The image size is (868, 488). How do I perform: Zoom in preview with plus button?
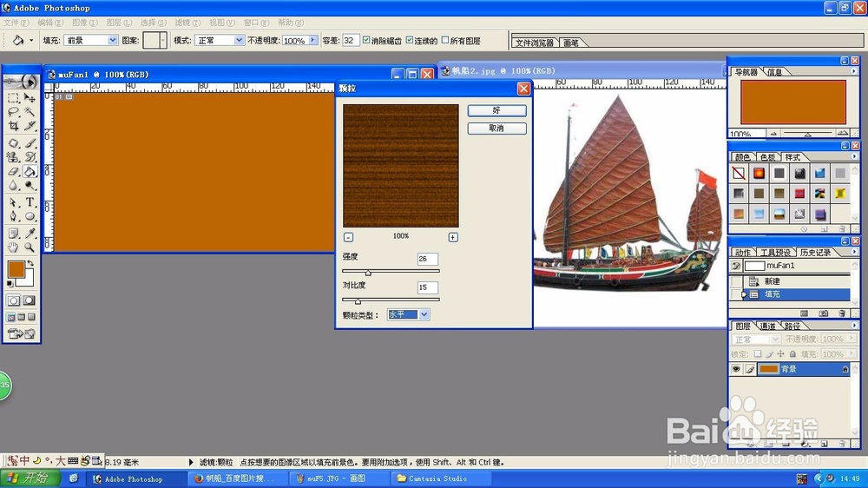click(x=453, y=237)
